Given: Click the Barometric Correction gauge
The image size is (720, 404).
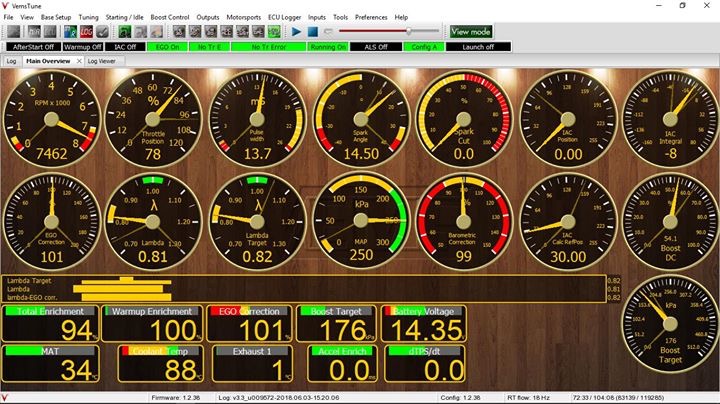Looking at the screenshot, I should tap(464, 221).
